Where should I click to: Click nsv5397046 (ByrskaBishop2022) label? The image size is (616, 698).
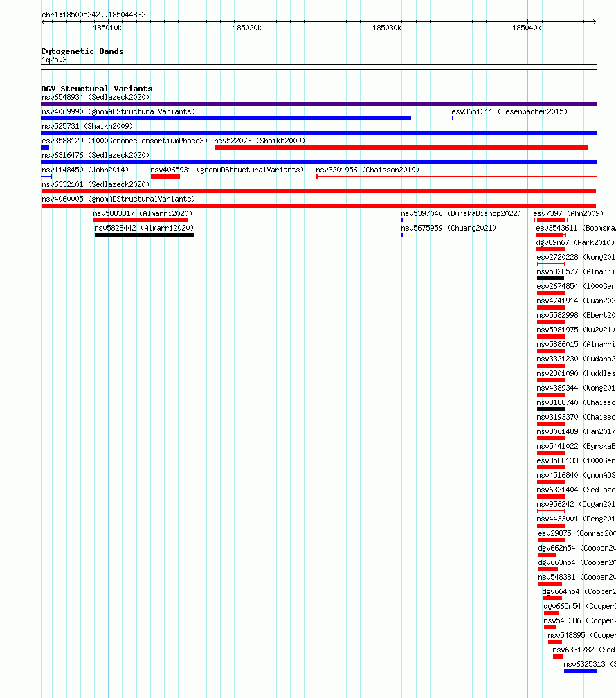pyautogui.click(x=461, y=214)
